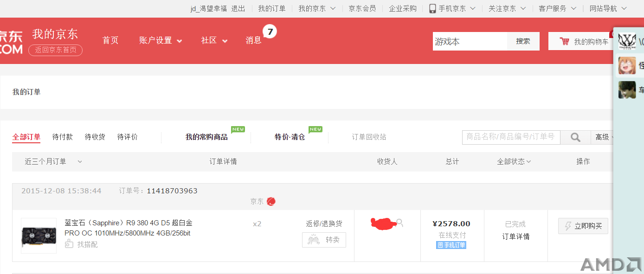Focus the 游戏本 search field

[x=470, y=41]
